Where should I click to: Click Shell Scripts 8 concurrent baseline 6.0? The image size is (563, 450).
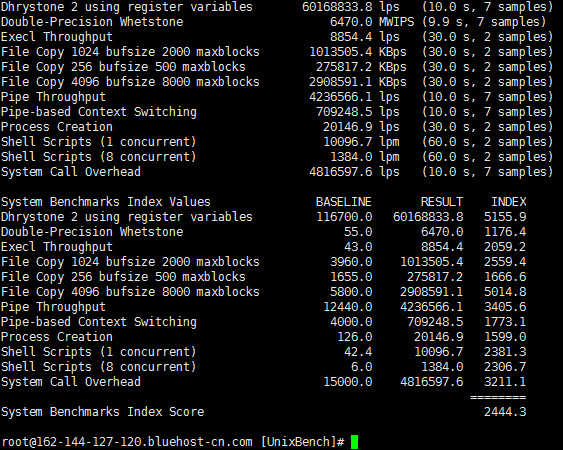[x=362, y=367]
